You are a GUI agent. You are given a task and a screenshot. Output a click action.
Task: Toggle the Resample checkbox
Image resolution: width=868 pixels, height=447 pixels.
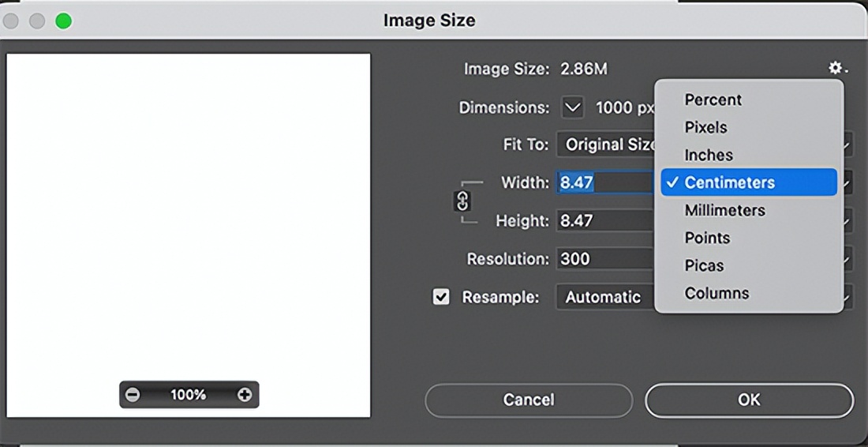[x=441, y=297]
